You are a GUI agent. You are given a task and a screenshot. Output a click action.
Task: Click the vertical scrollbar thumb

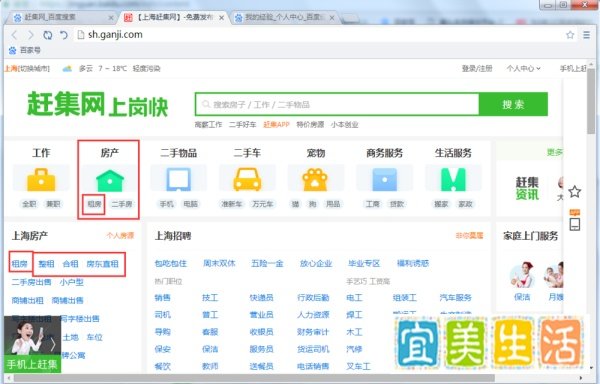click(x=592, y=101)
